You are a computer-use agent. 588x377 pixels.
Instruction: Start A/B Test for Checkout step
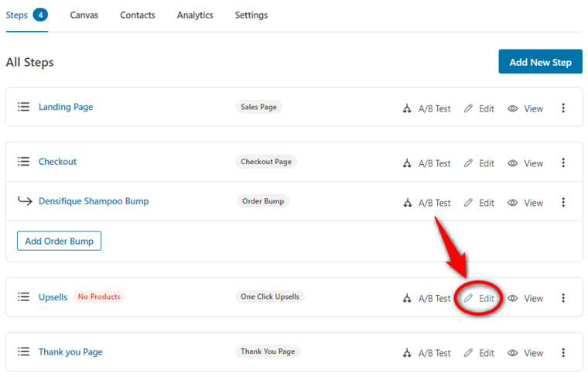click(427, 163)
